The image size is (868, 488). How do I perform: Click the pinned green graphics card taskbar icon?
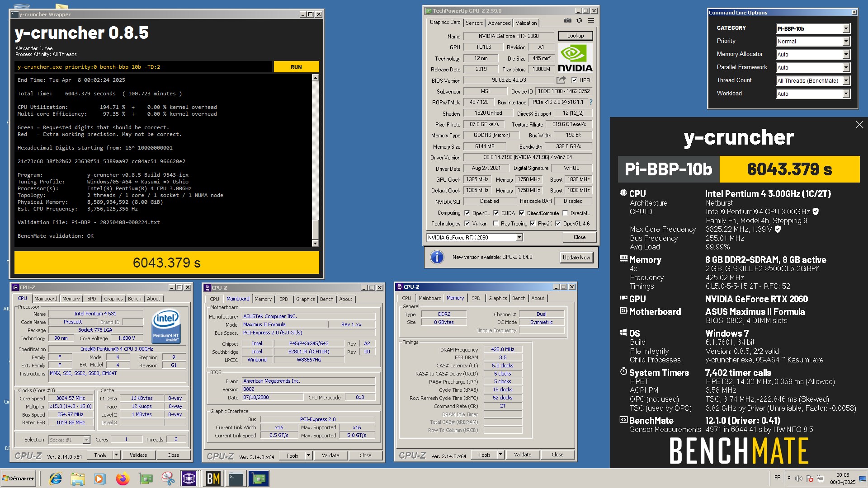point(146,479)
